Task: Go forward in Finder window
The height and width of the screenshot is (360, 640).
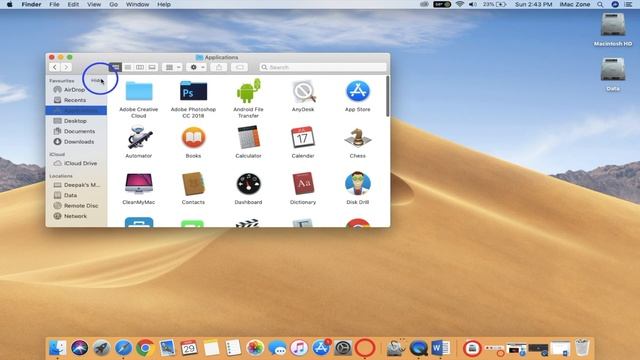Action: pos(66,67)
